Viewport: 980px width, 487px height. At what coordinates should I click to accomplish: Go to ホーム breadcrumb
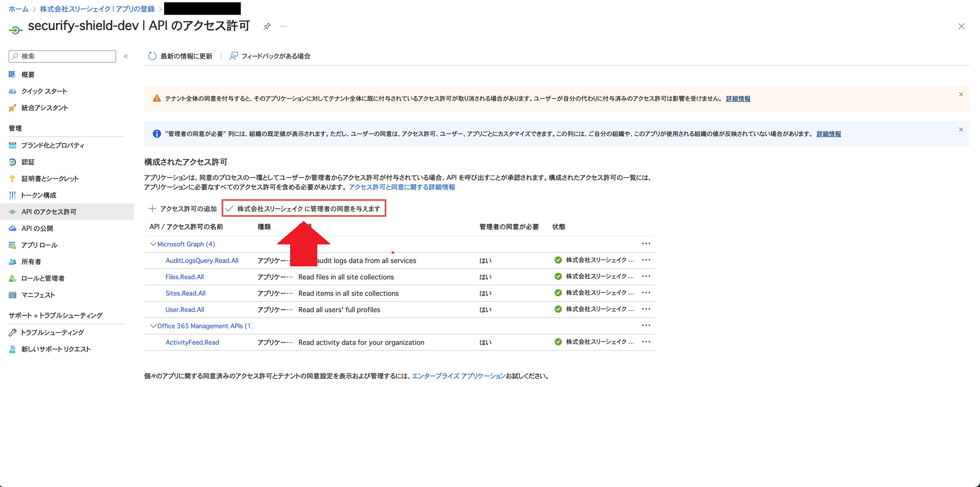tap(19, 9)
